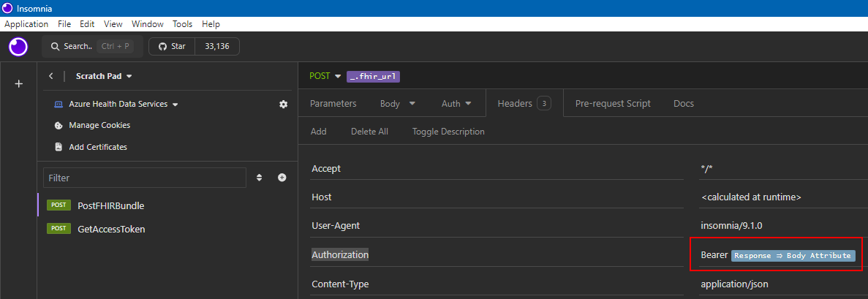This screenshot has width=868, height=299.
Task: Open the Tools menu
Action: click(x=182, y=24)
